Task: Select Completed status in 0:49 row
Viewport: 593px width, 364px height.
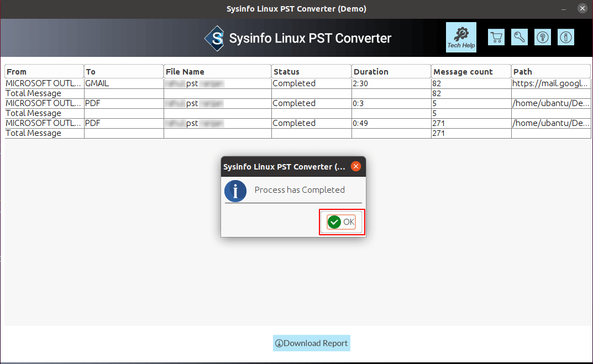Action: [x=311, y=123]
